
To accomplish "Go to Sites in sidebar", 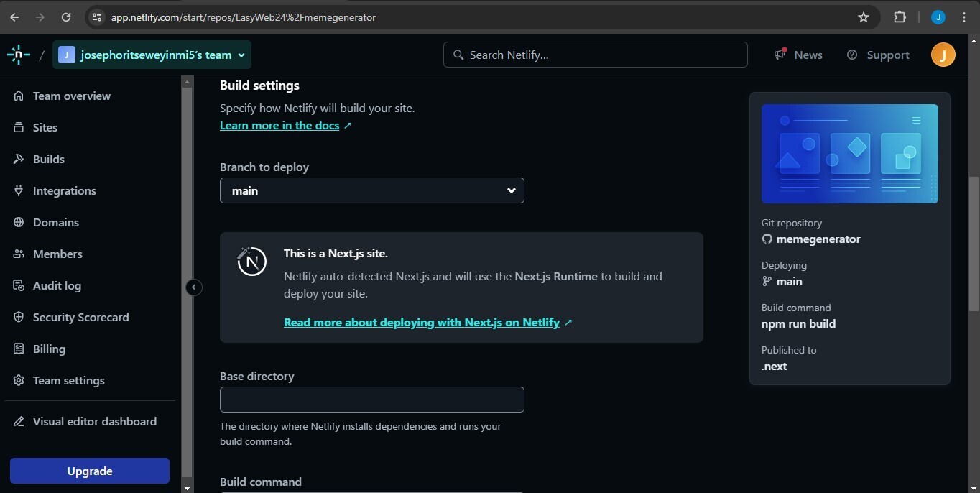I will 45,127.
